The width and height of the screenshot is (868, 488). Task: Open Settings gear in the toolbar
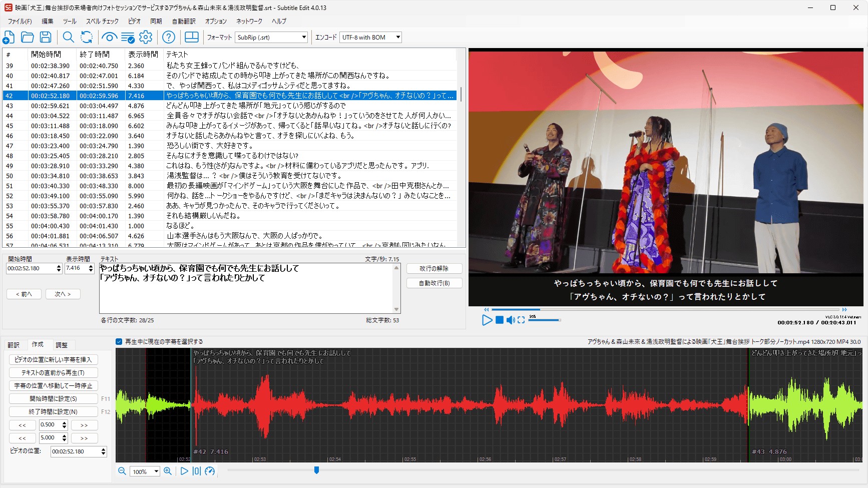(x=146, y=37)
